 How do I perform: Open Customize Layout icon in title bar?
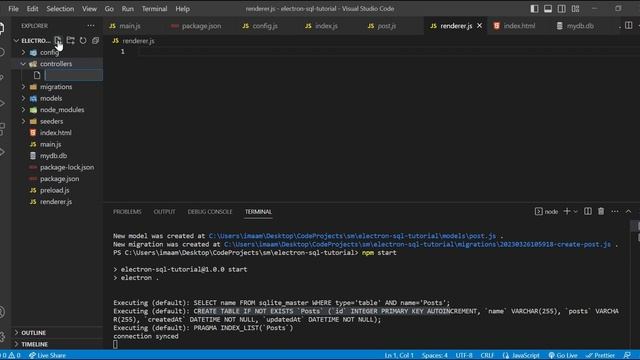click(x=576, y=9)
